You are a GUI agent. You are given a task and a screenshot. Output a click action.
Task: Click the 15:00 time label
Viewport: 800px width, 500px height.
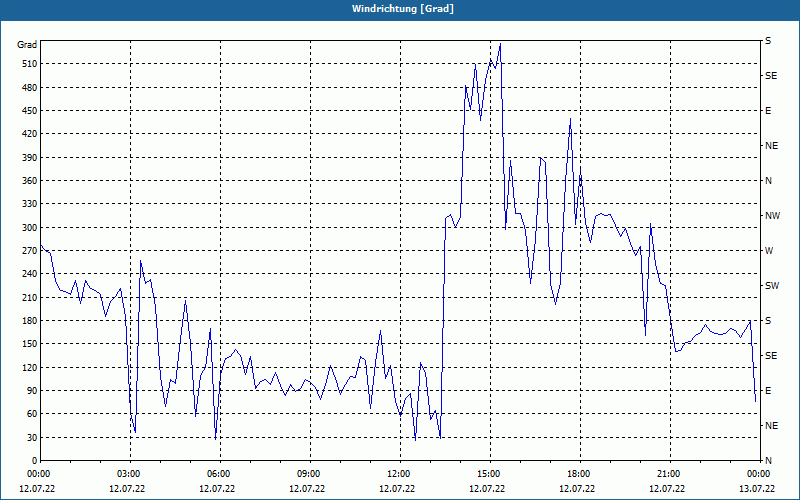[x=490, y=473]
